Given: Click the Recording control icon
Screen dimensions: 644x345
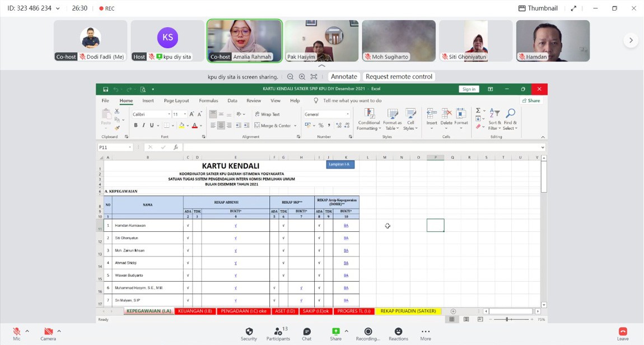Looking at the screenshot, I should click(x=368, y=332).
